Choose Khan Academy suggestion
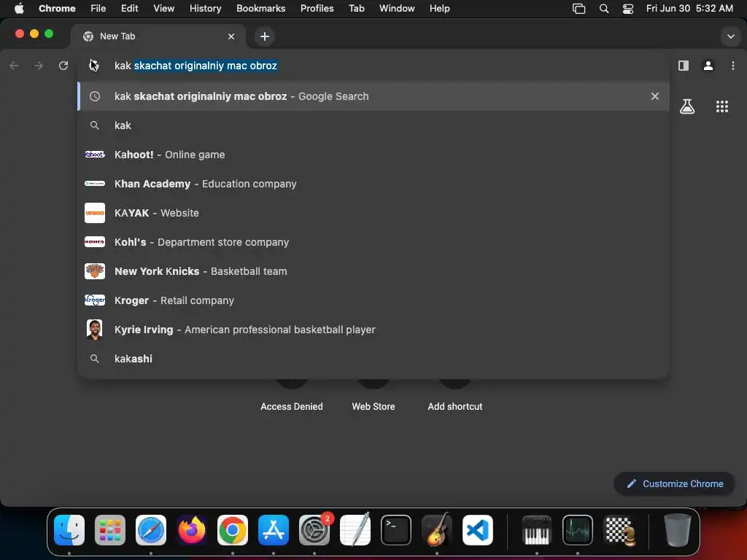The image size is (747, 560). (373, 184)
